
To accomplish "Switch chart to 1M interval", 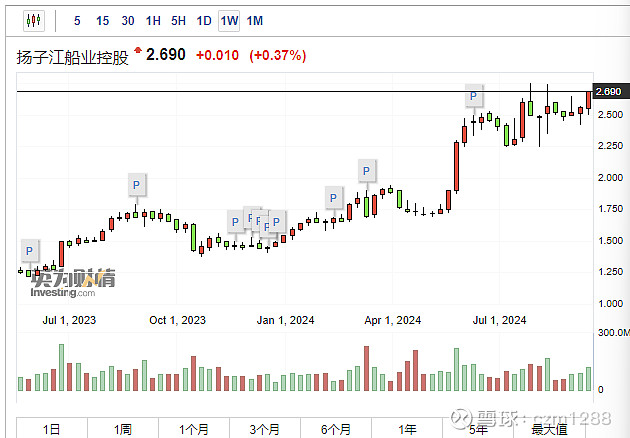I will point(255,20).
